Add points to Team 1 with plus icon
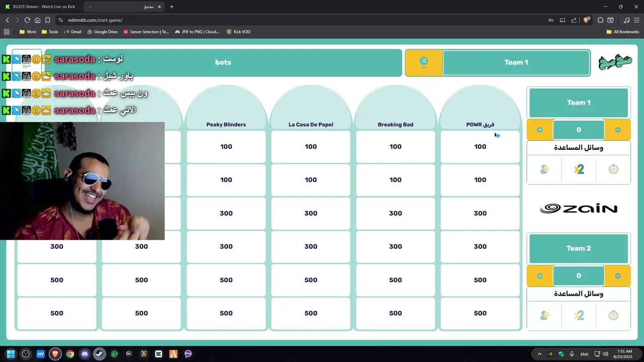 pyautogui.click(x=539, y=130)
